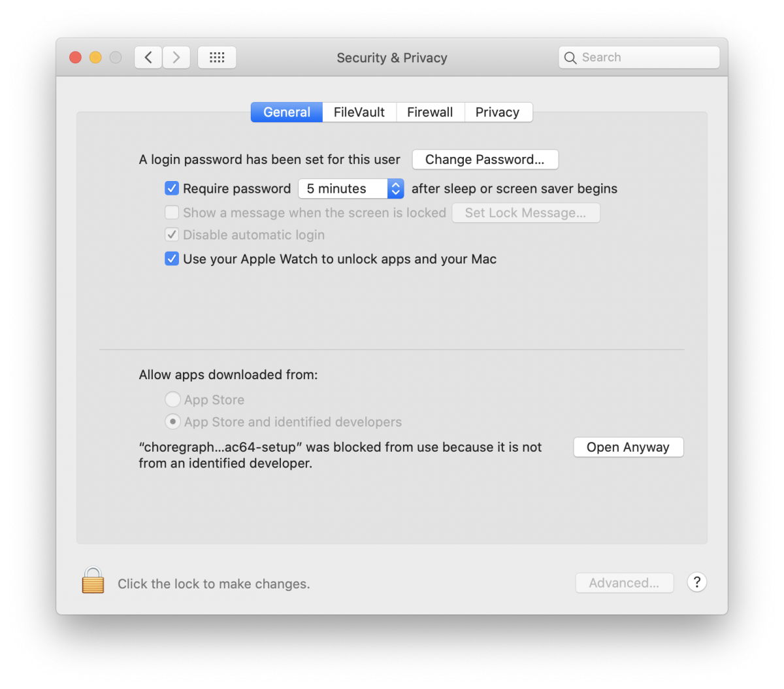Select the App Store radio button
The width and height of the screenshot is (784, 689).
172,399
